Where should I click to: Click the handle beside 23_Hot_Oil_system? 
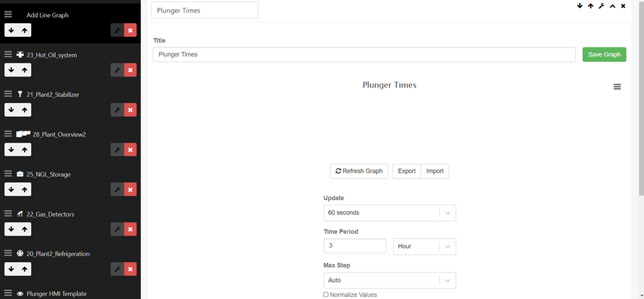[8, 54]
